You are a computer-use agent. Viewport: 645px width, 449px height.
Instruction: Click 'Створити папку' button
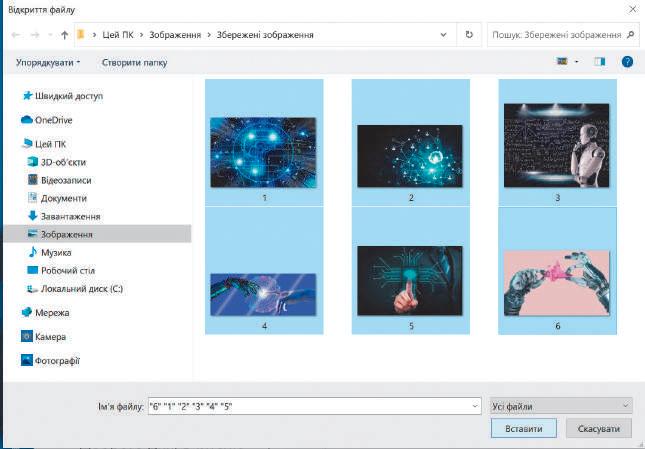coord(135,62)
